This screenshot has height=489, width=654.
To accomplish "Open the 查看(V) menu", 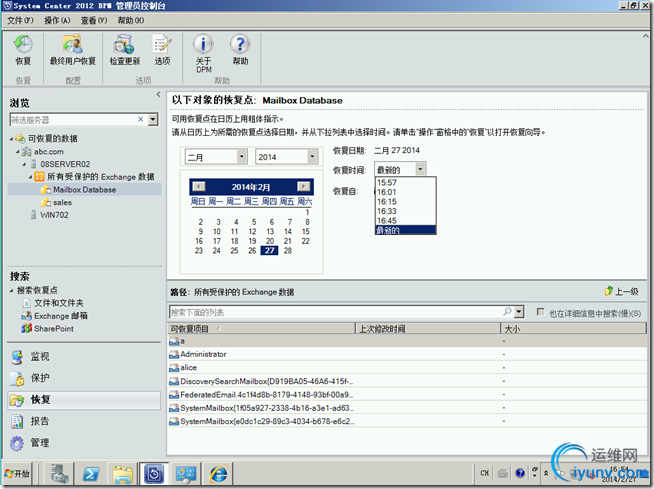I will pyautogui.click(x=94, y=20).
